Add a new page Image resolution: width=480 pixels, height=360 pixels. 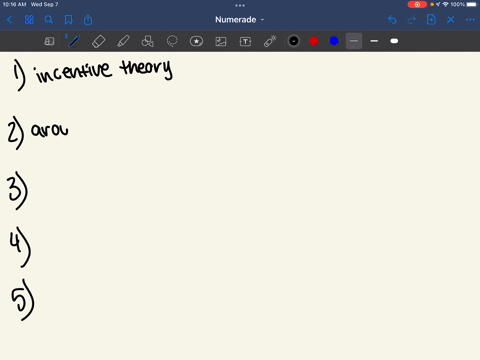(x=431, y=20)
